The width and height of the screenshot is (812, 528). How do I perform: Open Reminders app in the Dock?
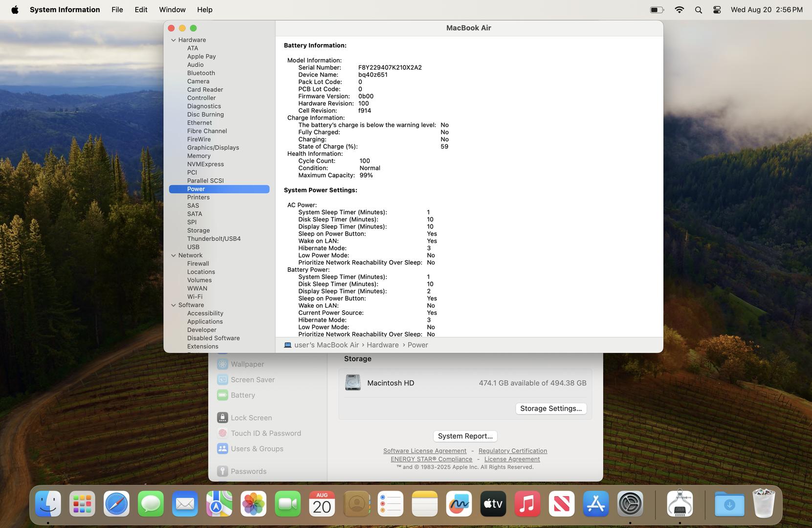(391, 504)
